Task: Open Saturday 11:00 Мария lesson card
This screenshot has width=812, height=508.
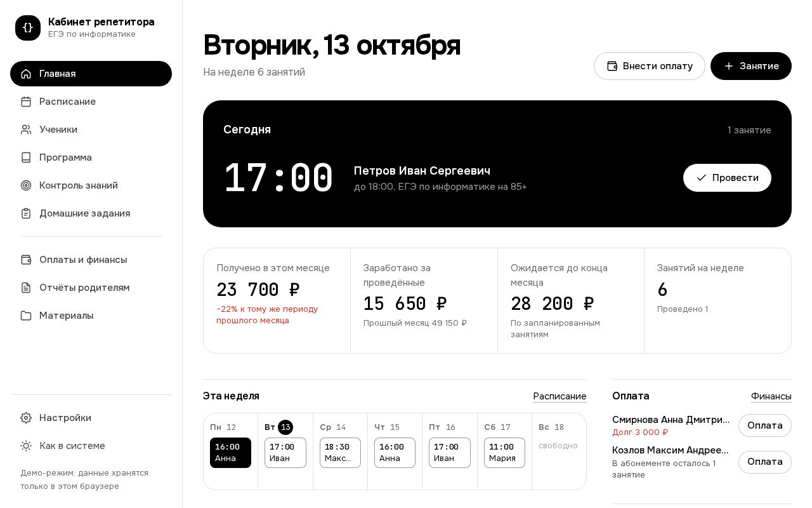Action: [504, 453]
